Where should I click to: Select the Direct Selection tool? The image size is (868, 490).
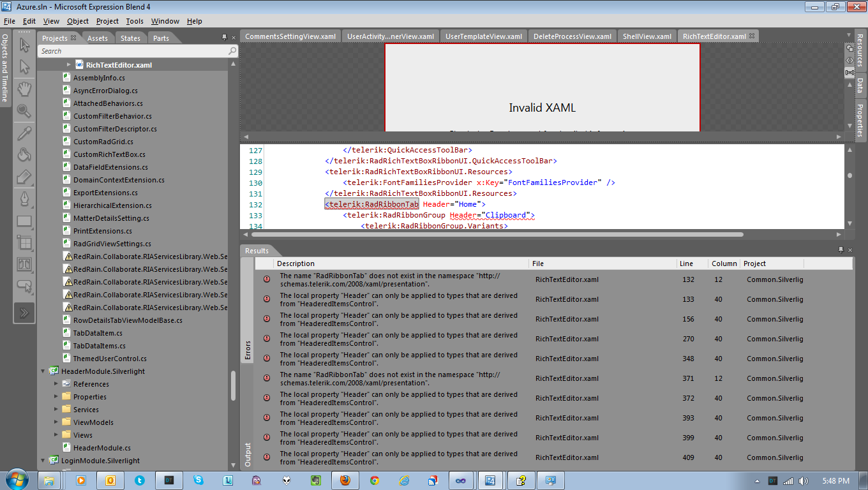24,67
